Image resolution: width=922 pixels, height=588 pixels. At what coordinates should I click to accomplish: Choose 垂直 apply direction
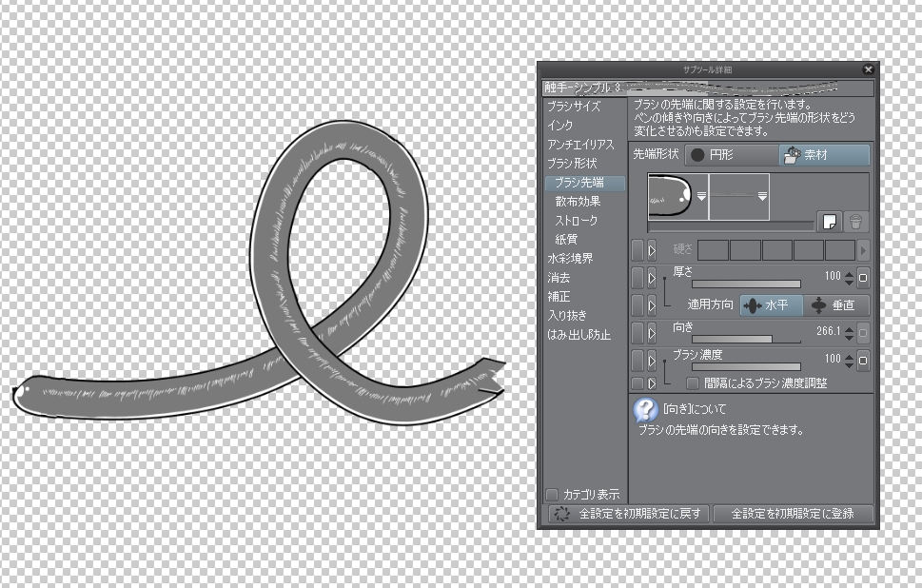(x=835, y=305)
